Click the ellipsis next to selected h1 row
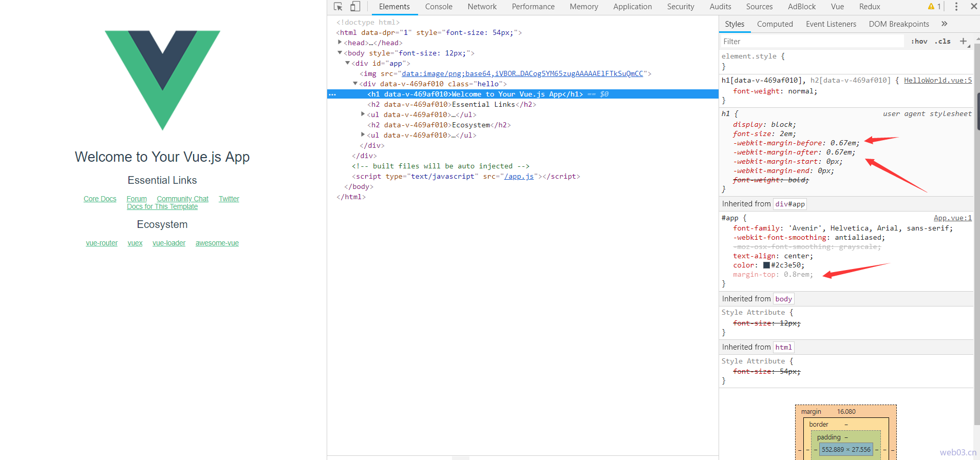The width and height of the screenshot is (980, 460). 332,94
